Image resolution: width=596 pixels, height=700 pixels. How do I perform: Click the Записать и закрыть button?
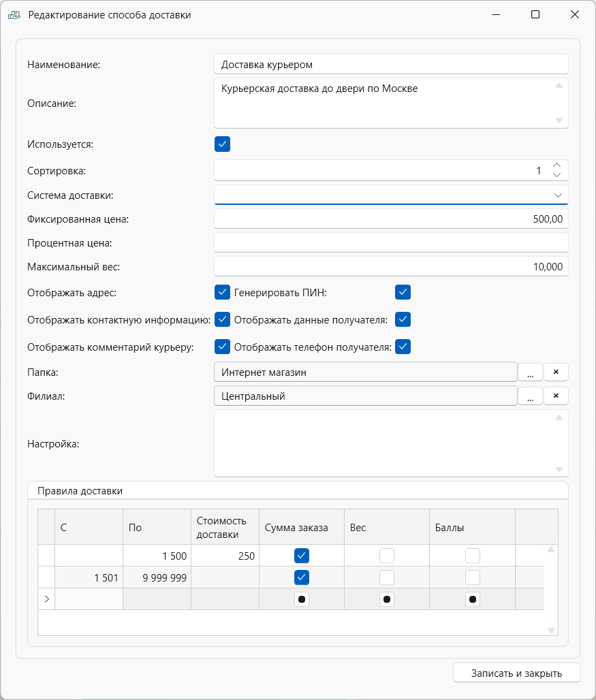[516, 673]
